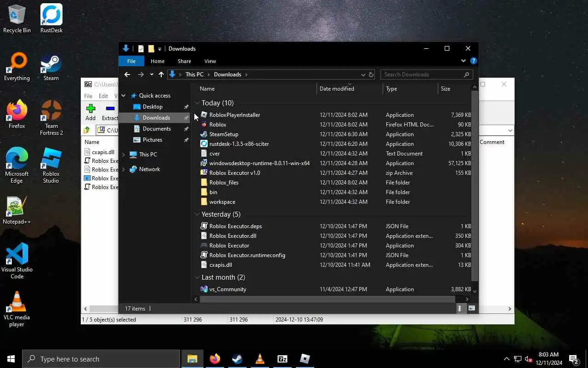Open the Home ribbon tab
The height and width of the screenshot is (368, 588).
pos(158,61)
